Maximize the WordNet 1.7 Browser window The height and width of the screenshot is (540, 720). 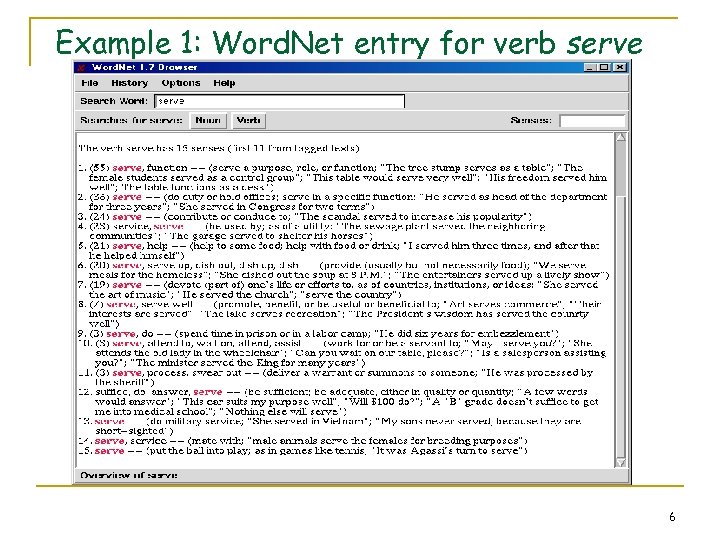click(x=604, y=67)
